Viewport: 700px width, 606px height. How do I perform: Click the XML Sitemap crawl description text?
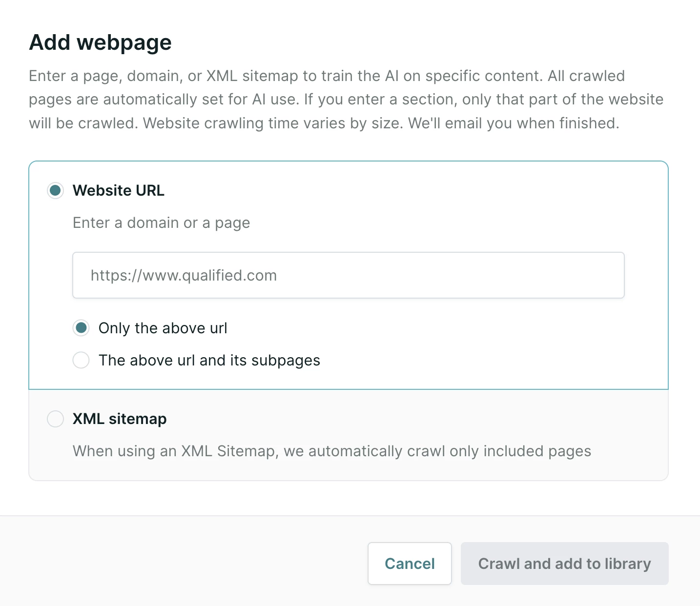[332, 451]
